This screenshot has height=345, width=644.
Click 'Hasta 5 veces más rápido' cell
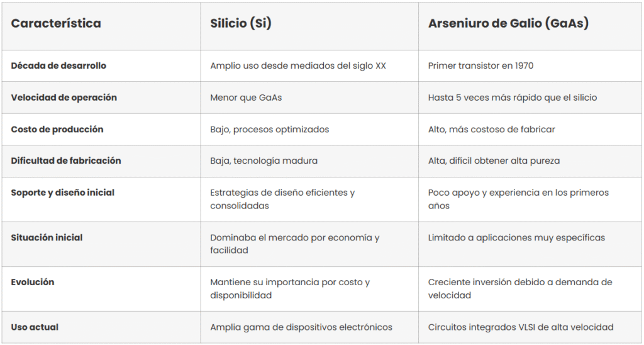tap(512, 98)
